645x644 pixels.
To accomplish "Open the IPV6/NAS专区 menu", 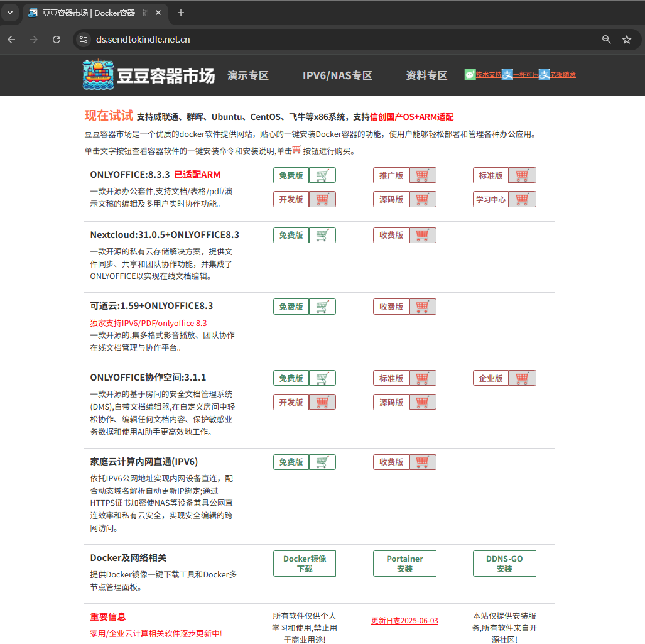I will 337,75.
